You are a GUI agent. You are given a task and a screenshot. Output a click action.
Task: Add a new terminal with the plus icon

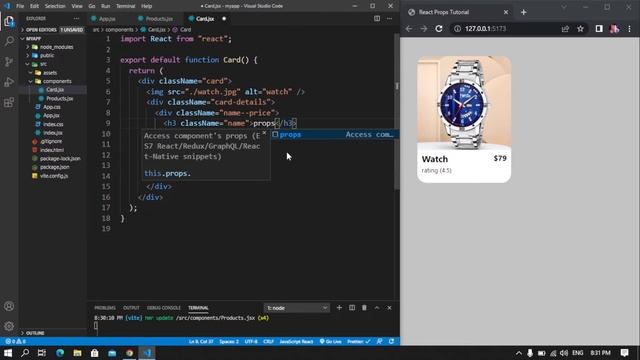(339, 307)
